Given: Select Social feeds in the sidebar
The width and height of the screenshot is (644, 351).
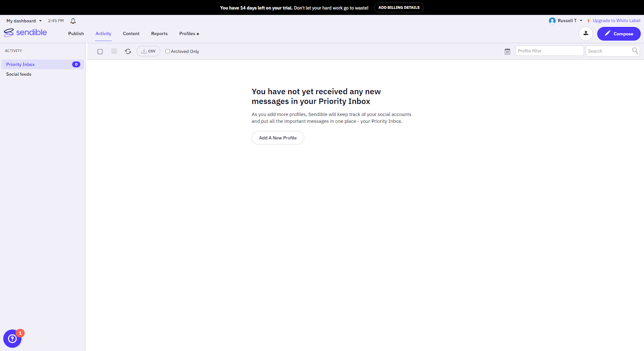Looking at the screenshot, I should 19,74.
